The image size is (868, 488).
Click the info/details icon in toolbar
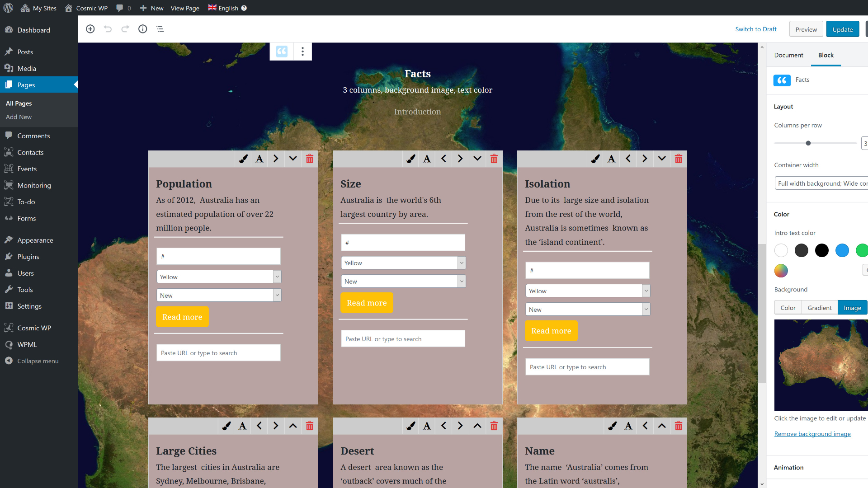tap(142, 28)
